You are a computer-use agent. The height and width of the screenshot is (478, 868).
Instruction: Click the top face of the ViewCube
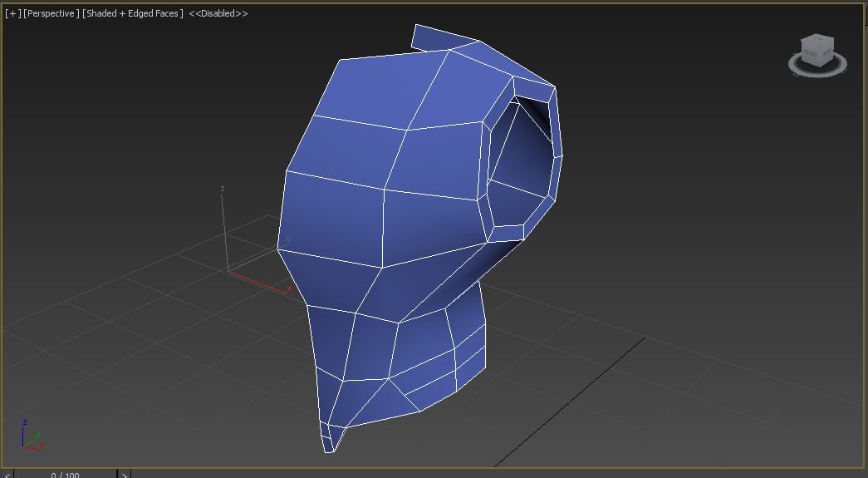[816, 40]
